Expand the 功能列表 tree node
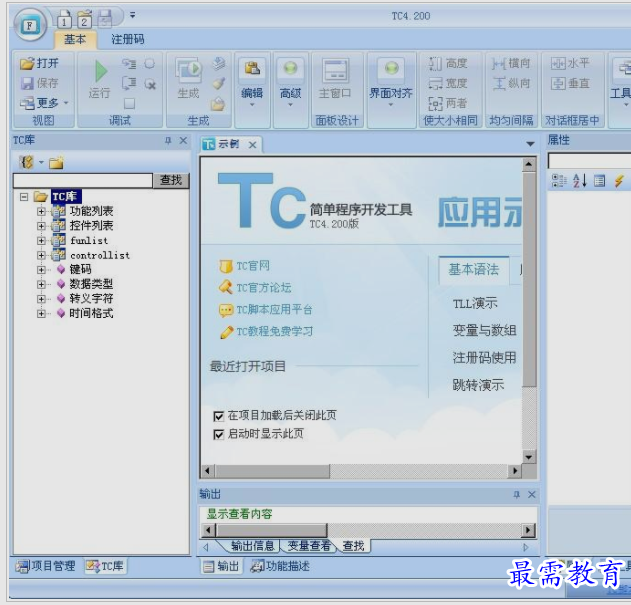 pos(41,211)
